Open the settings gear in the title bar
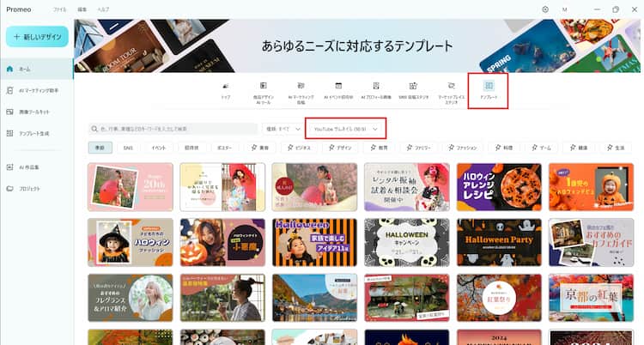 [545, 9]
